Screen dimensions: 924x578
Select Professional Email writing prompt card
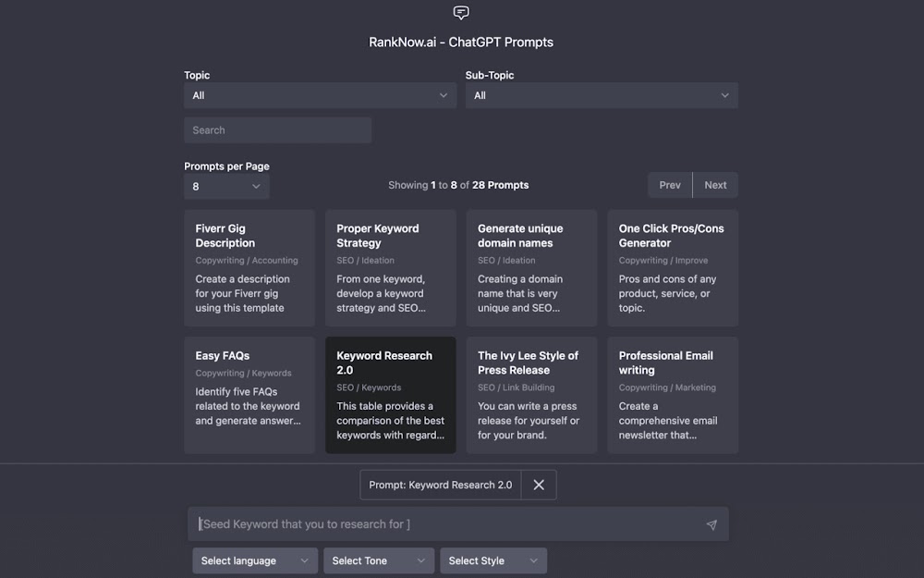click(673, 395)
